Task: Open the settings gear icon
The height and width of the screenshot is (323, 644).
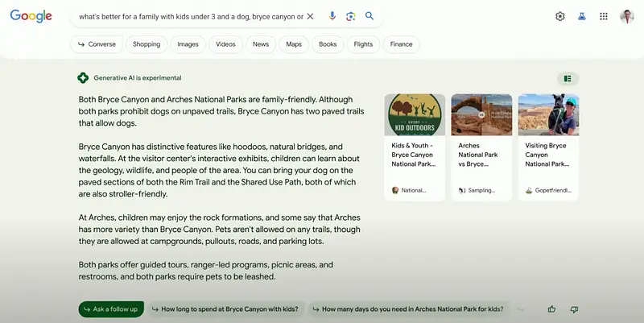Action: [559, 16]
